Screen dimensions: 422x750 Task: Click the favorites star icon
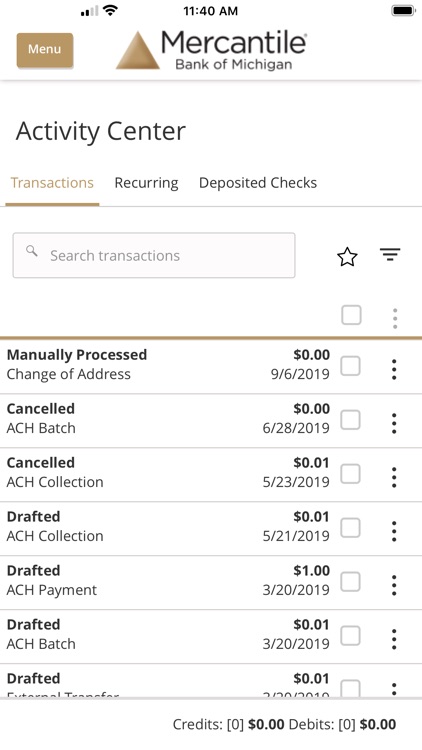pyautogui.click(x=347, y=257)
